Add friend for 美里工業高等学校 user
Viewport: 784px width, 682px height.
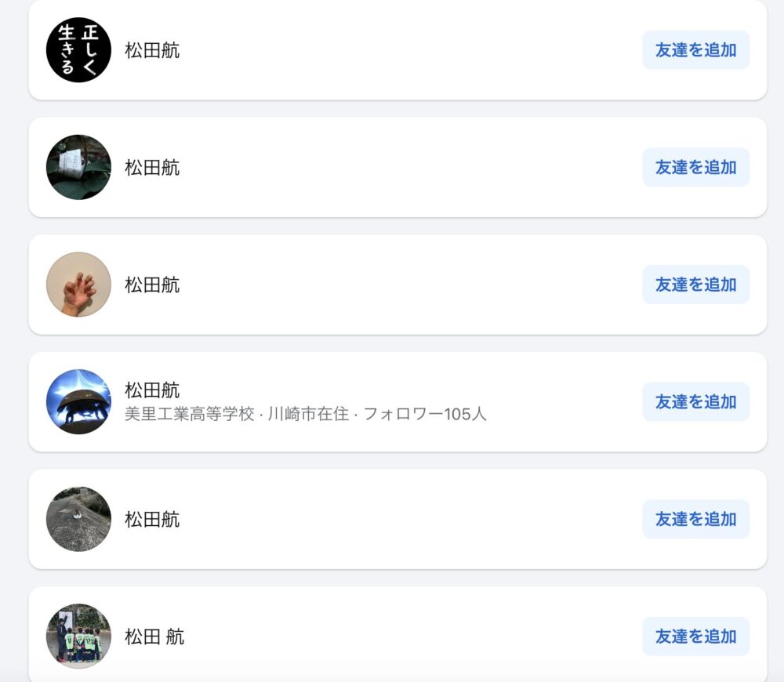[x=695, y=401]
